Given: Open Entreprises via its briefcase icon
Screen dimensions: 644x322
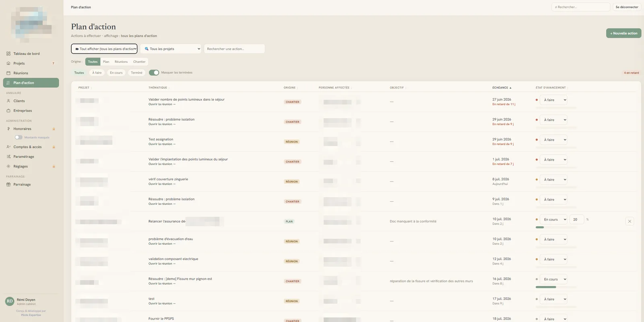Looking at the screenshot, I should tap(8, 110).
